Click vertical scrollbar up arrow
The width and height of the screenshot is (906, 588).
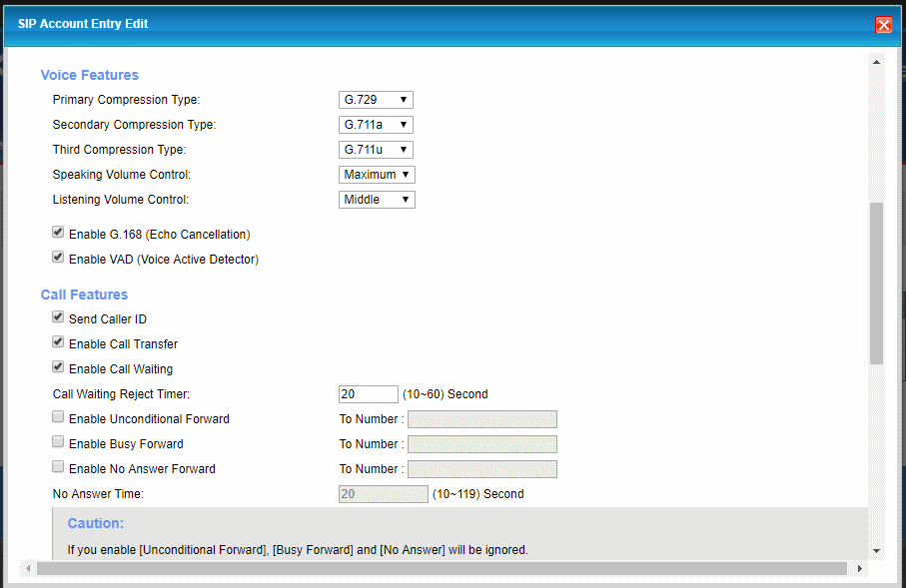point(876,62)
